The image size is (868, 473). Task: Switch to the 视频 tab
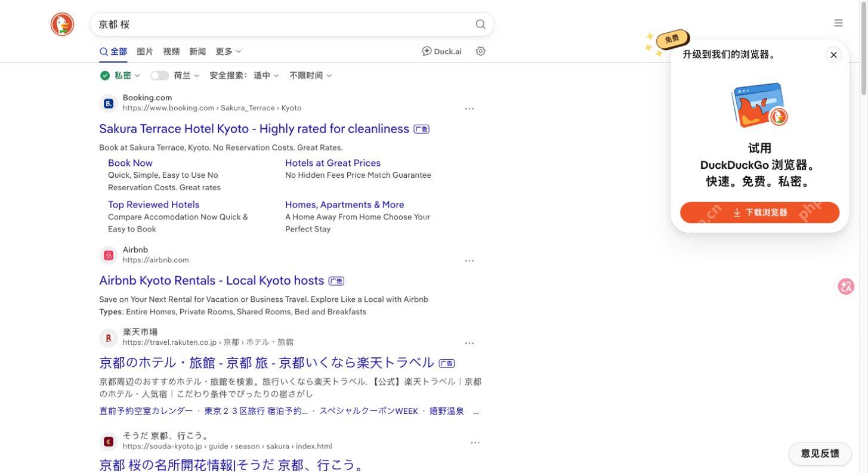[171, 51]
